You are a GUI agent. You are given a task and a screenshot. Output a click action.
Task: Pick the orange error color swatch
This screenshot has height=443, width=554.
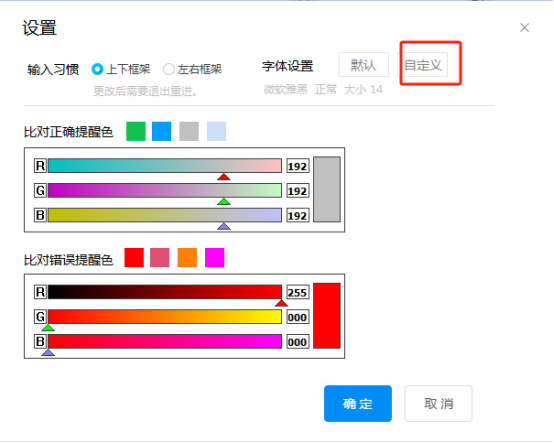click(x=187, y=258)
